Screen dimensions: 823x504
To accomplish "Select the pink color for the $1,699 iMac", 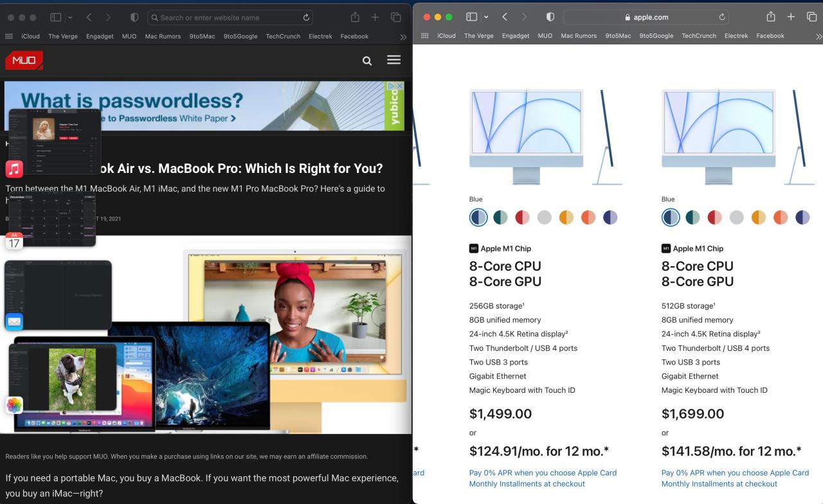I will coord(714,217).
